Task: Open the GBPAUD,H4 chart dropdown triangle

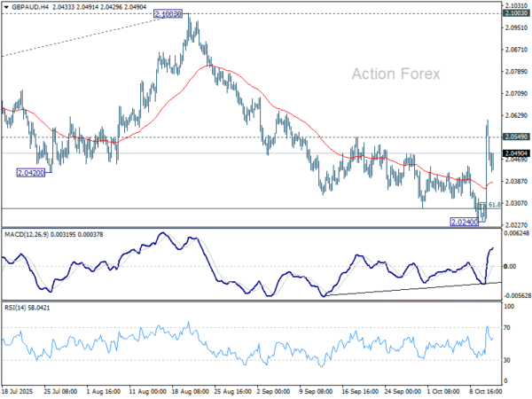Action: pos(6,6)
